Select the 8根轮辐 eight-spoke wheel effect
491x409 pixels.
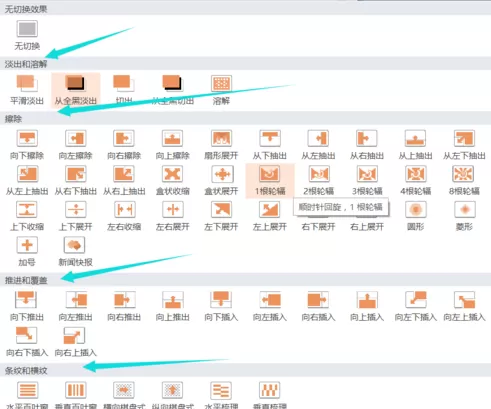pyautogui.click(x=464, y=181)
